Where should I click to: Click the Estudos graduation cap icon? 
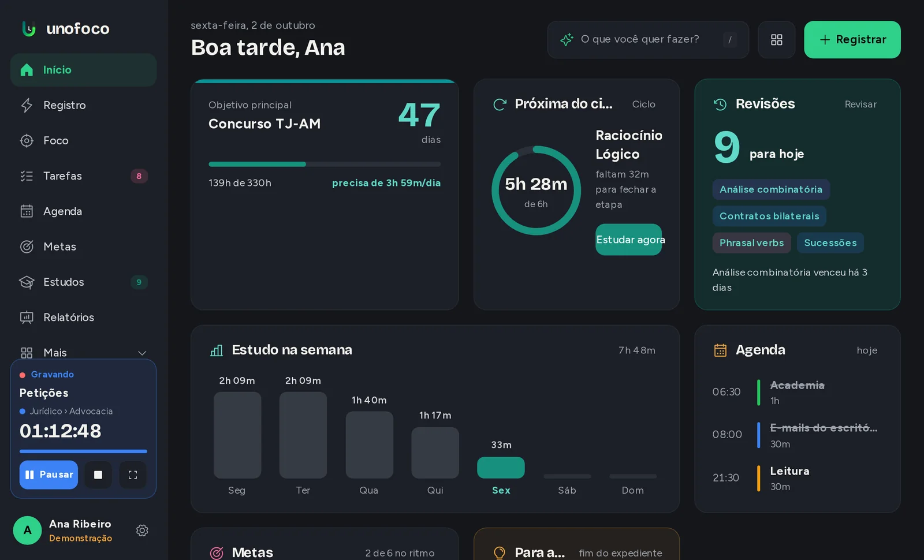point(27,282)
